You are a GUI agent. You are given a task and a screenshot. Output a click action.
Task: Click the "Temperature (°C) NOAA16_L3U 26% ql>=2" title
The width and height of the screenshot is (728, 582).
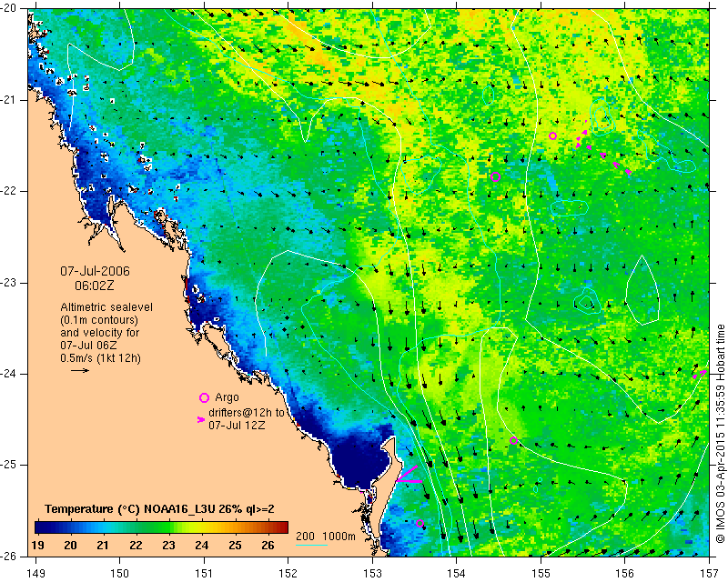point(159,509)
